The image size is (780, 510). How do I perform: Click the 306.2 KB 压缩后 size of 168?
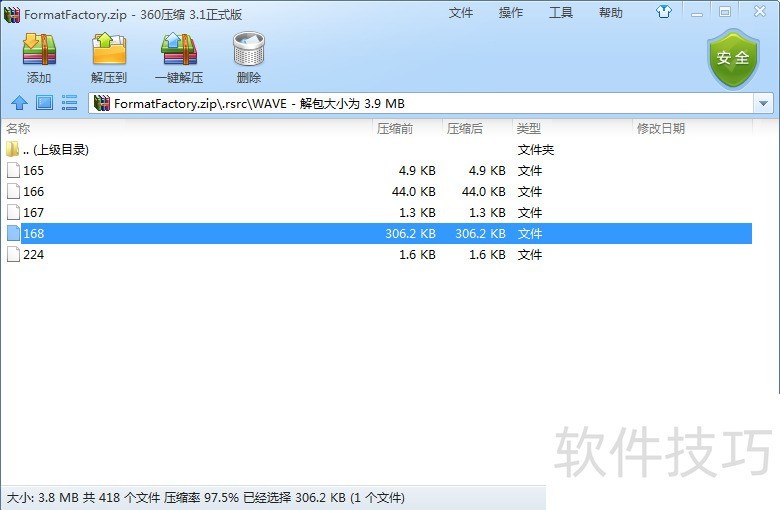coord(481,233)
